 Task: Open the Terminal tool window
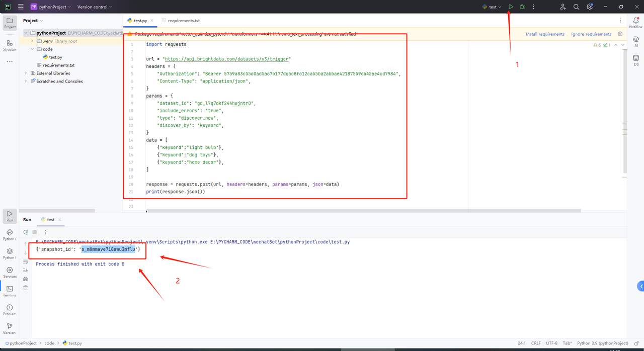[10, 289]
